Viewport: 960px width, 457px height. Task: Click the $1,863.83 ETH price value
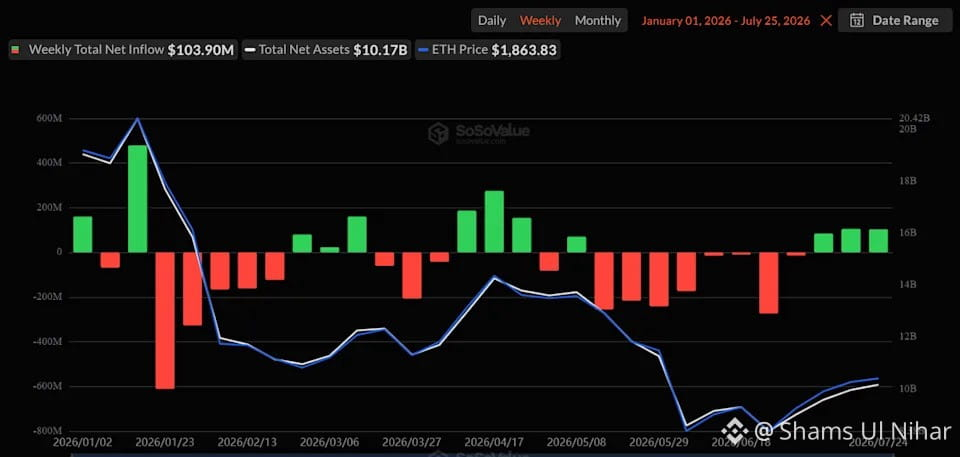click(x=524, y=50)
